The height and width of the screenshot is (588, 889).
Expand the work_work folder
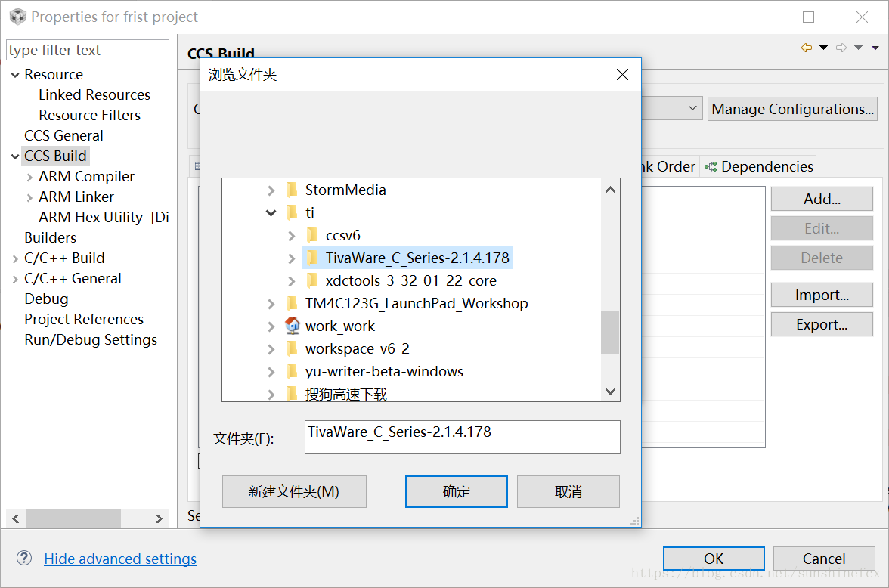[271, 326]
